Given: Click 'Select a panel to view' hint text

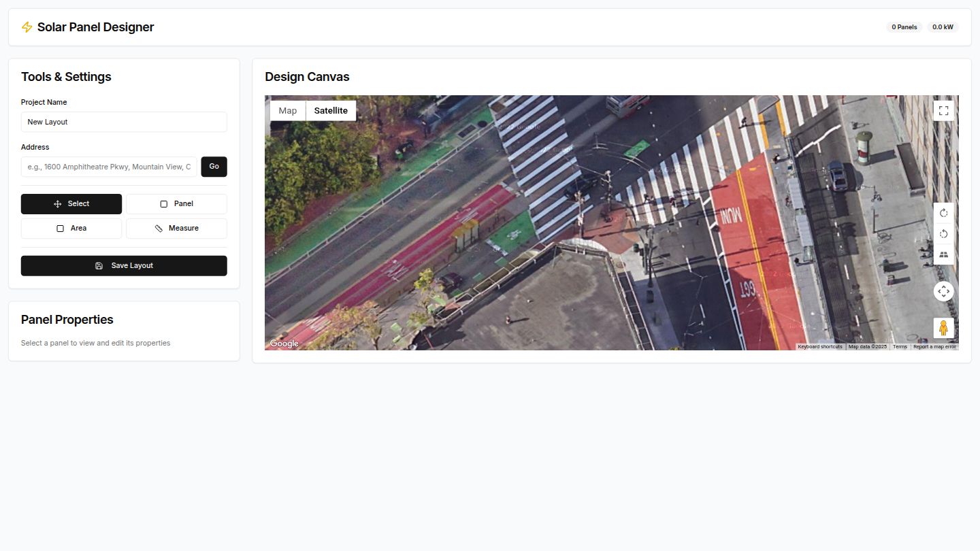Looking at the screenshot, I should point(96,343).
